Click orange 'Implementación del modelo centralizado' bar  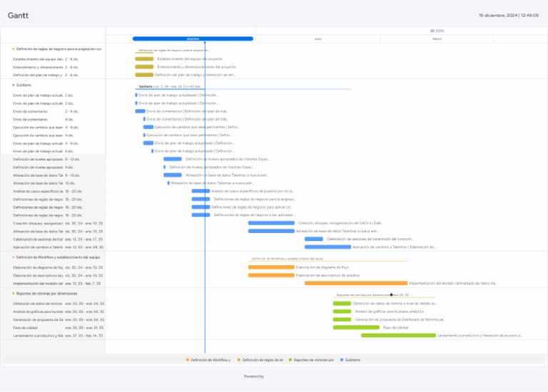pyautogui.click(x=356, y=283)
